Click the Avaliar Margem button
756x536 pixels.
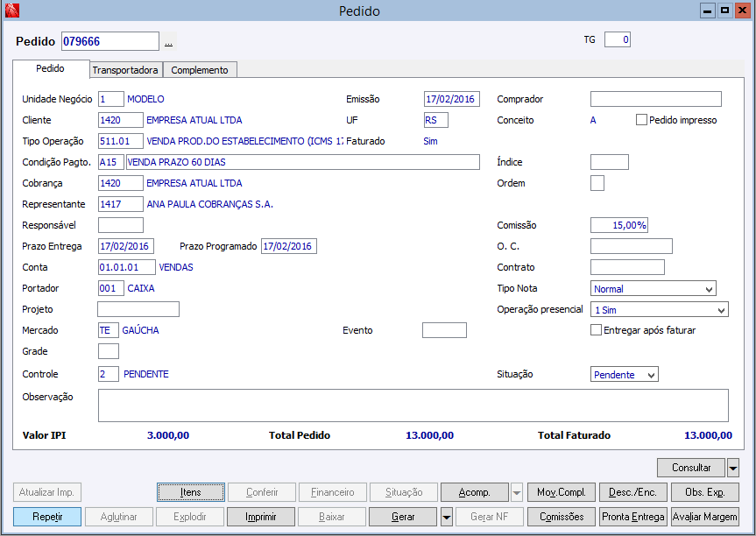pyautogui.click(x=704, y=517)
